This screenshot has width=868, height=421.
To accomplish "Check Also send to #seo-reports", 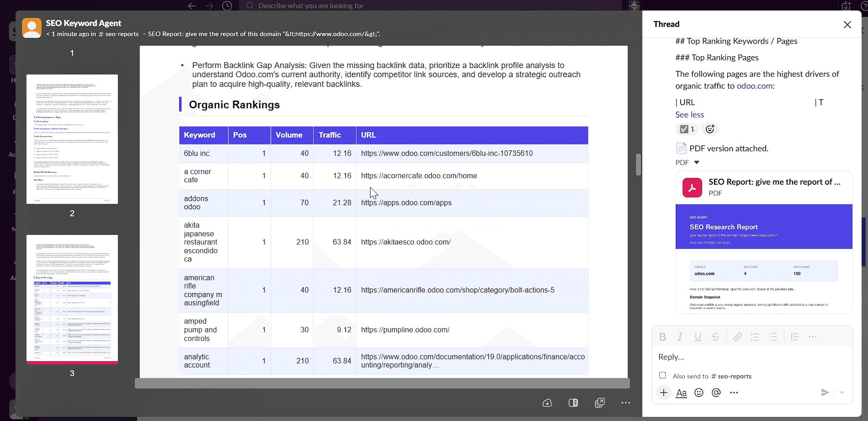I will pos(662,375).
